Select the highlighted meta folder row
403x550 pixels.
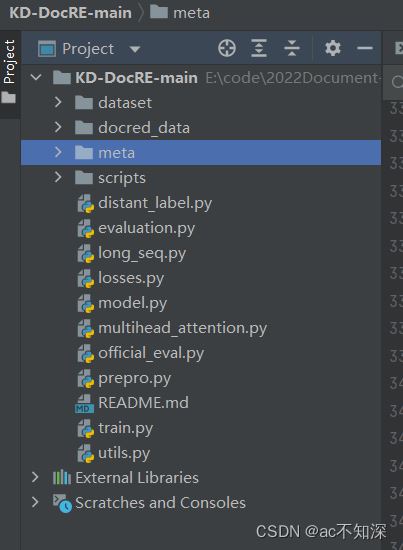tap(201, 153)
